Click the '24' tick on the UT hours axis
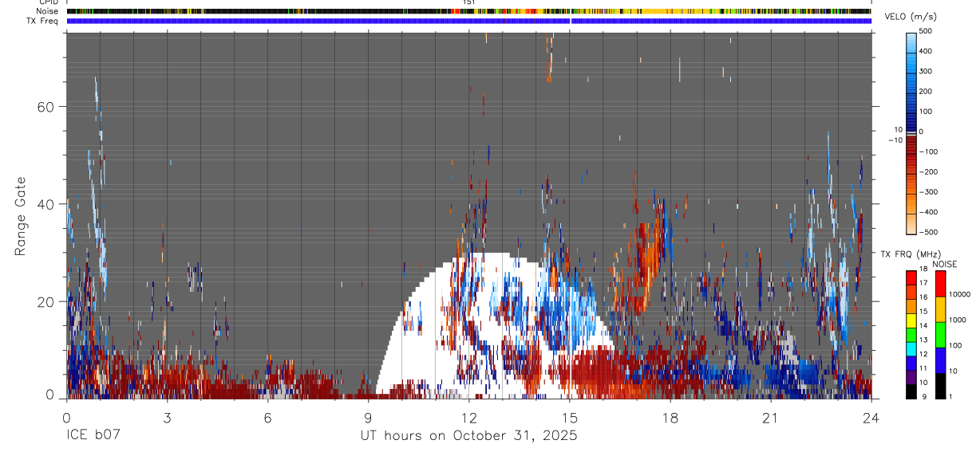 pyautogui.click(x=871, y=418)
